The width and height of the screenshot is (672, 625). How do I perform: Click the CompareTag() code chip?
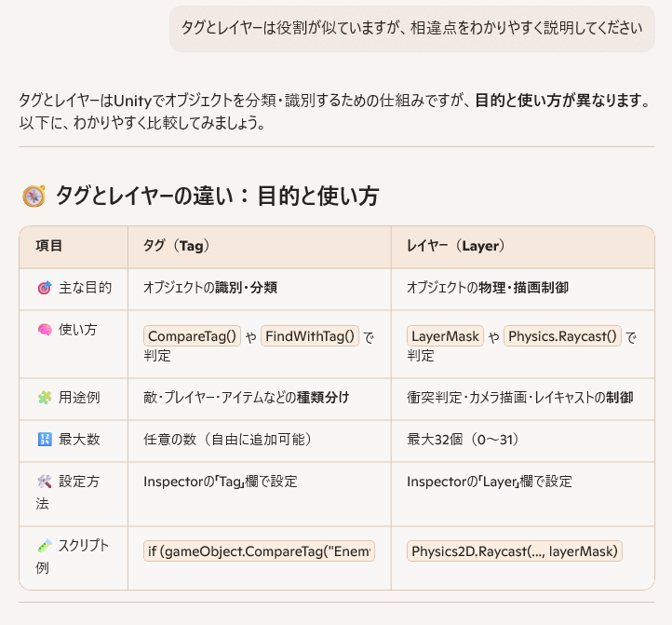193,336
